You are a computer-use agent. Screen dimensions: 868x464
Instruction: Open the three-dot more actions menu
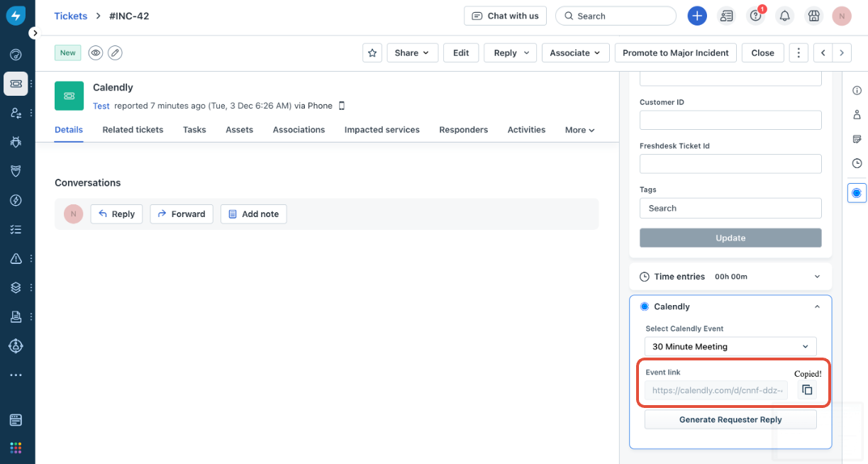tap(799, 53)
